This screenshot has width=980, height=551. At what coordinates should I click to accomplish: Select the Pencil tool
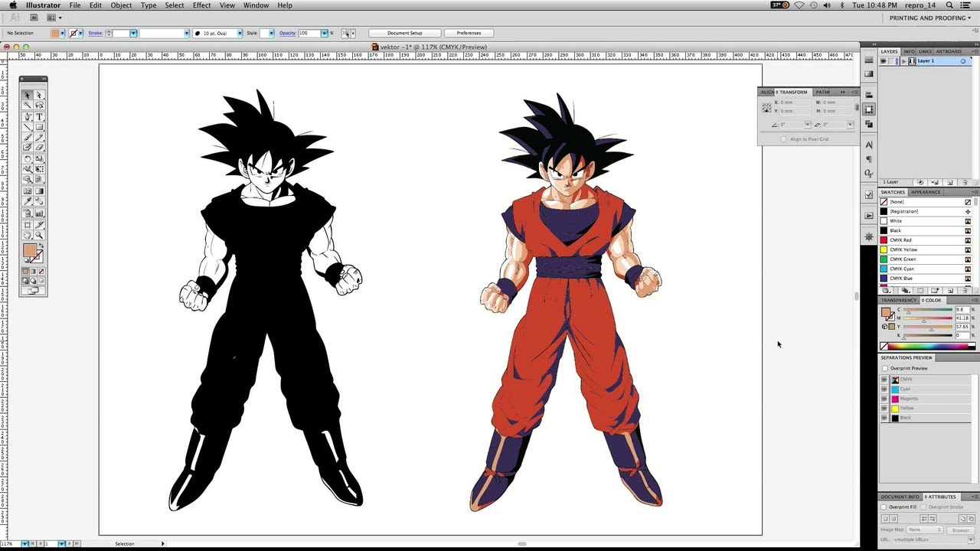pos(39,137)
